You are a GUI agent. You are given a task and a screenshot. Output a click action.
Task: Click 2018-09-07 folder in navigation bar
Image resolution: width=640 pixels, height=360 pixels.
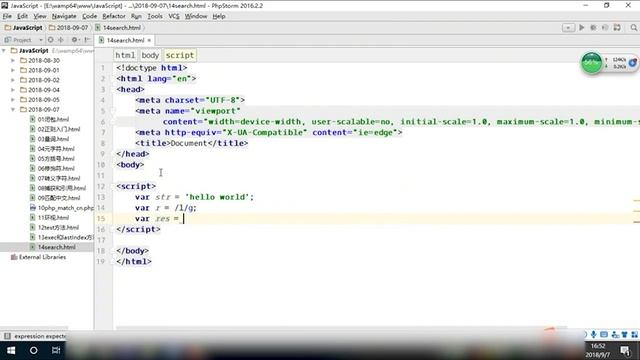68,28
